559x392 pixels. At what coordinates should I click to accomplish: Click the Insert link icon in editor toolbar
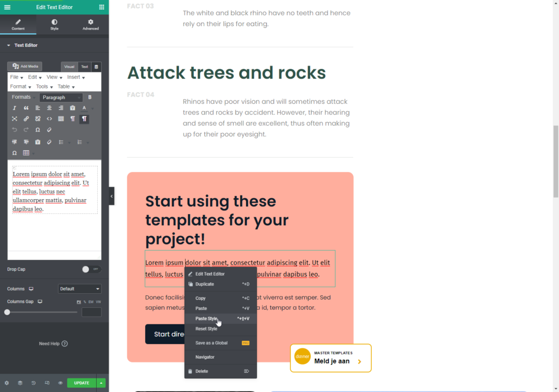[26, 118]
